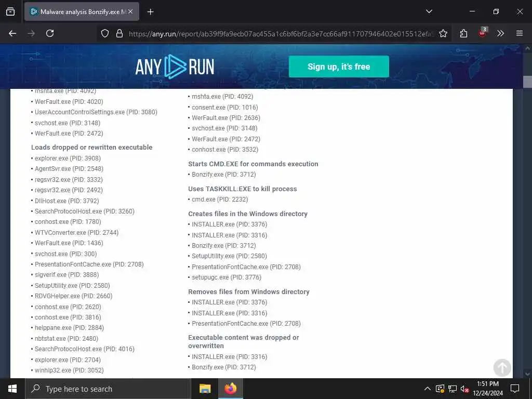Image resolution: width=532 pixels, height=399 pixels.
Task: Select 'regsvr32.exe (PID: 3332)' entry
Action: [x=69, y=179]
